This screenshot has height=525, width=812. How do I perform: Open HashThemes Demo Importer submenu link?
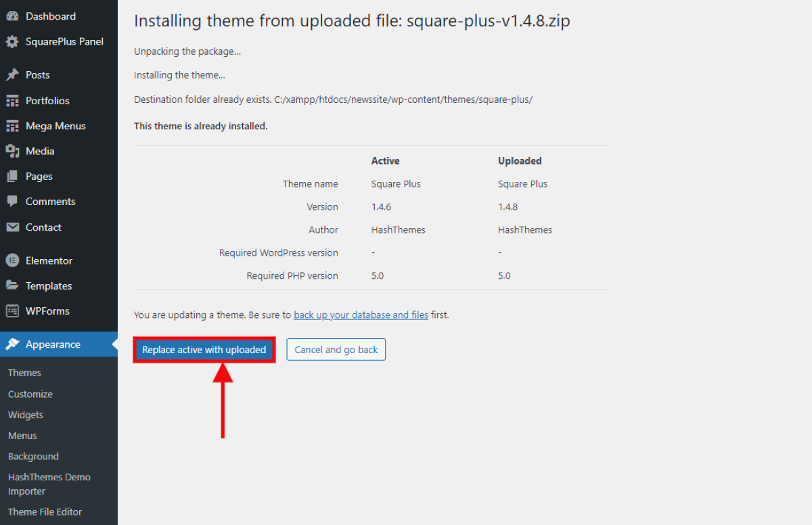pos(49,484)
